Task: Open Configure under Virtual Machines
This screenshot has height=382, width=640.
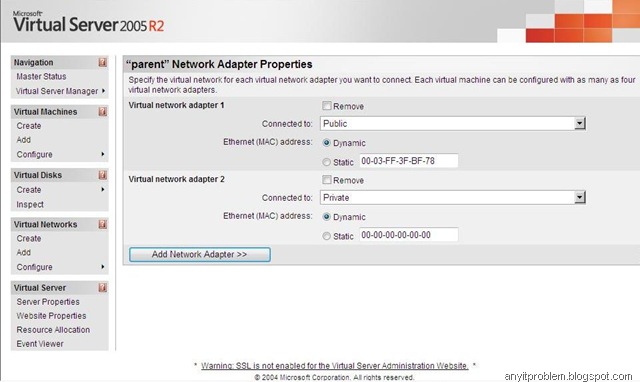Action: pos(34,155)
